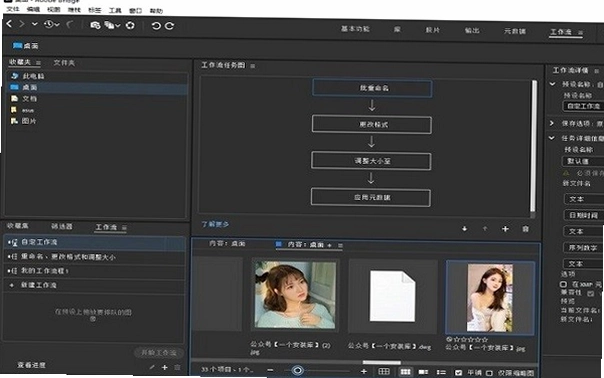Viewport: 604px width, 378px height.
Task: Enable the 仅限缩略图 checkbox
Action: [489, 373]
